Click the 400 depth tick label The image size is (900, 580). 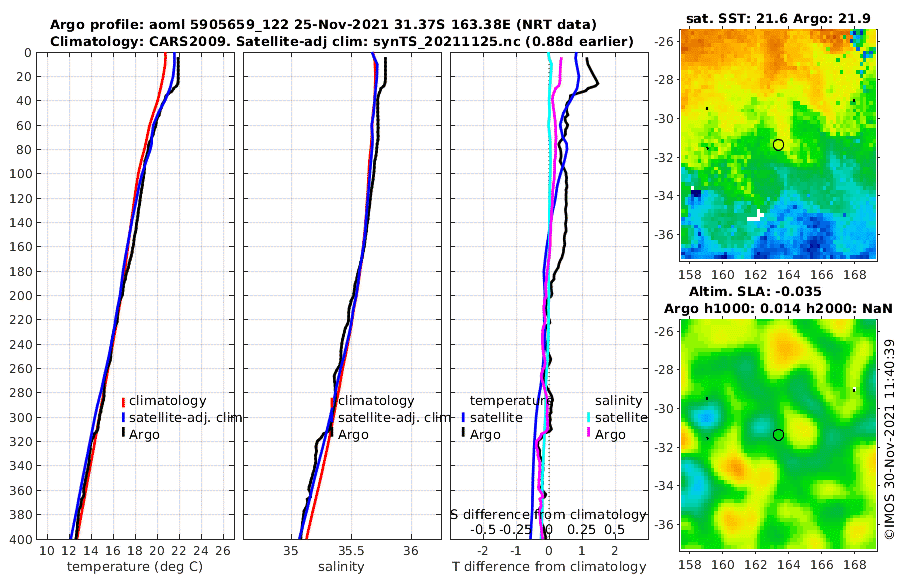pos(21,539)
